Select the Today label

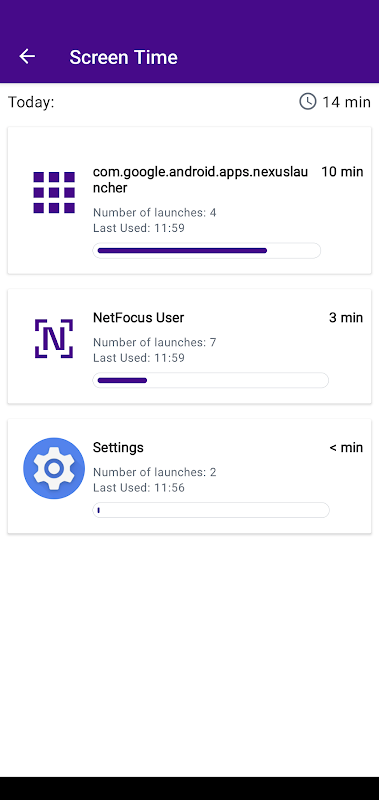point(31,102)
